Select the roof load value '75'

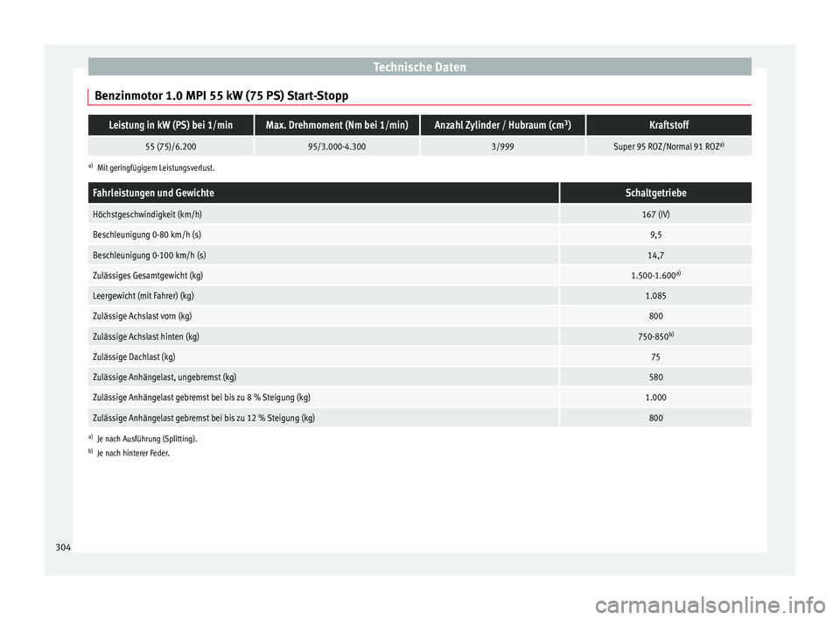655,357
